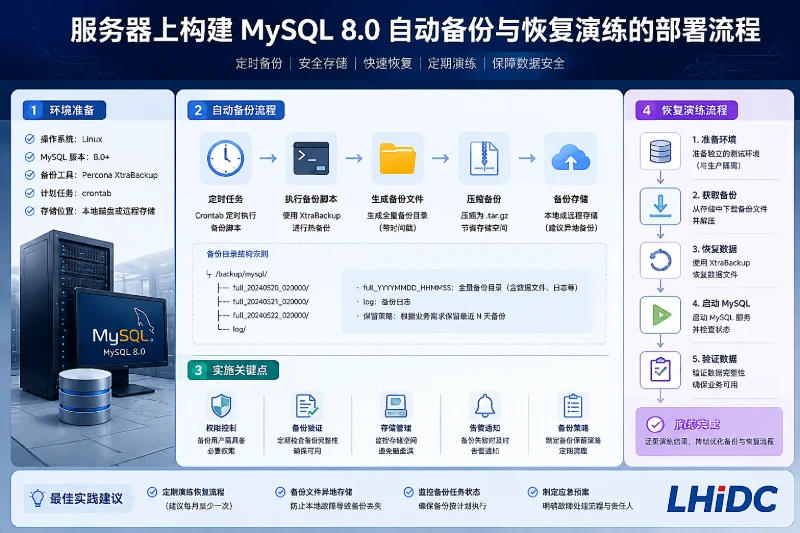This screenshot has height=533, width=800.
Task: Click the 安全存储 subtitle text
Action: tap(323, 63)
